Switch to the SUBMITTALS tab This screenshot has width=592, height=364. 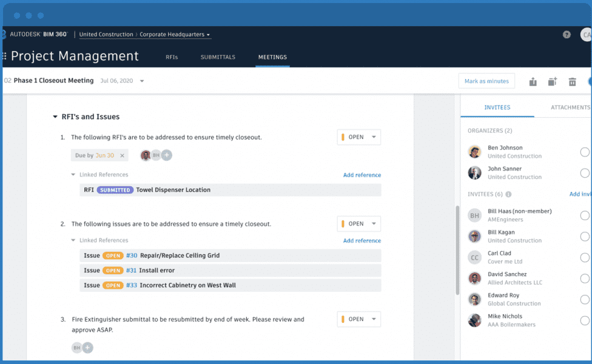[x=219, y=57]
